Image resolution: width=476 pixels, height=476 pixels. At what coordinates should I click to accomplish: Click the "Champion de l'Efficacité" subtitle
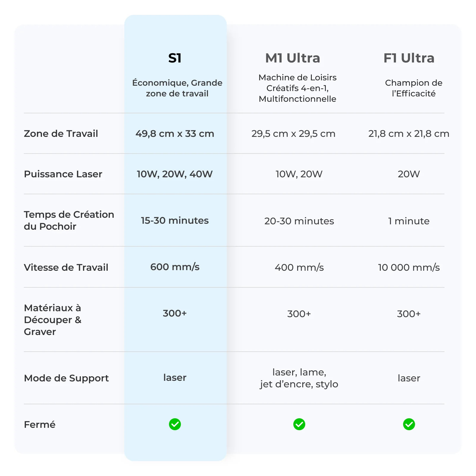coord(414,88)
